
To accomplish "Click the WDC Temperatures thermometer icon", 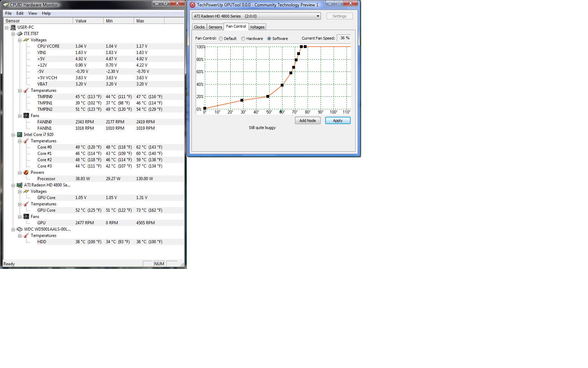I will (x=26, y=236).
